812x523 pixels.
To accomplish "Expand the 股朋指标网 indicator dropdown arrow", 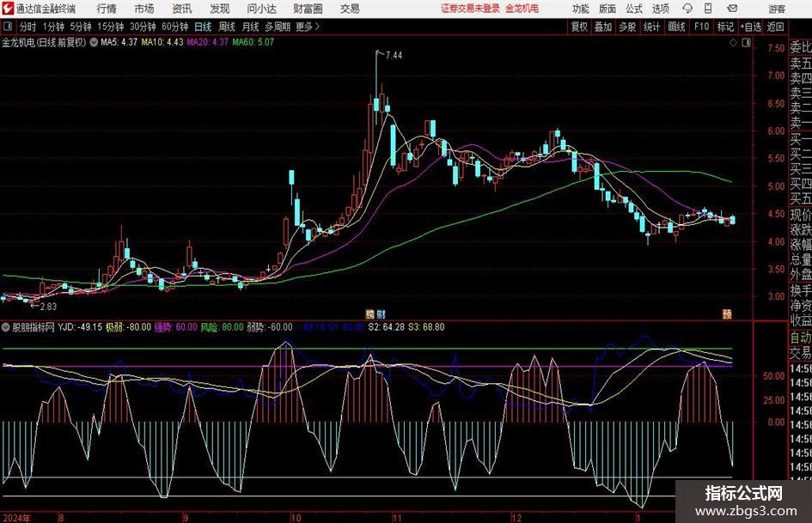I will (x=6, y=327).
